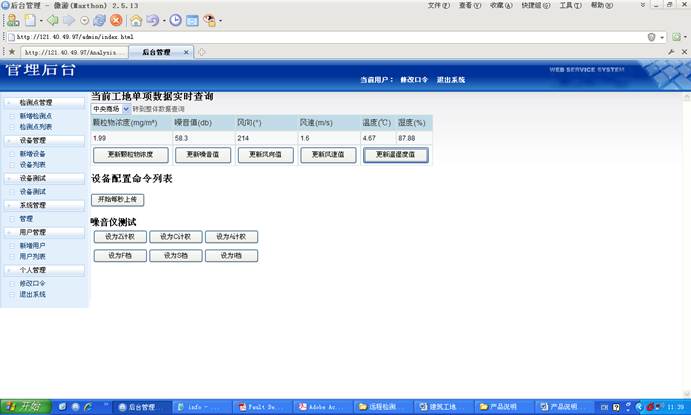
Task: Click the browser Back arrow icon
Action: (x=53, y=20)
